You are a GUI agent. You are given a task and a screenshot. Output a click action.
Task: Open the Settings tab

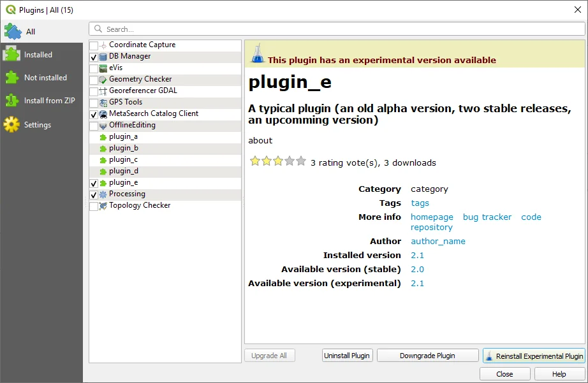[37, 125]
